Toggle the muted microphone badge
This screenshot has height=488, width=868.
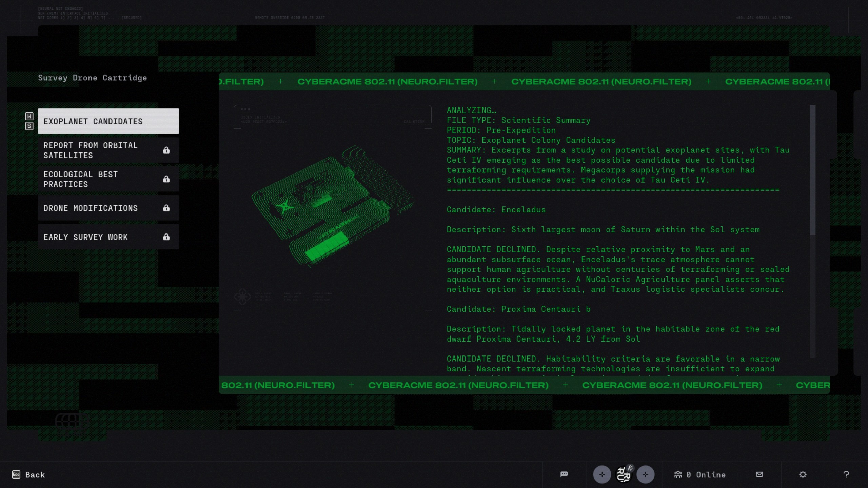pyautogui.click(x=630, y=468)
